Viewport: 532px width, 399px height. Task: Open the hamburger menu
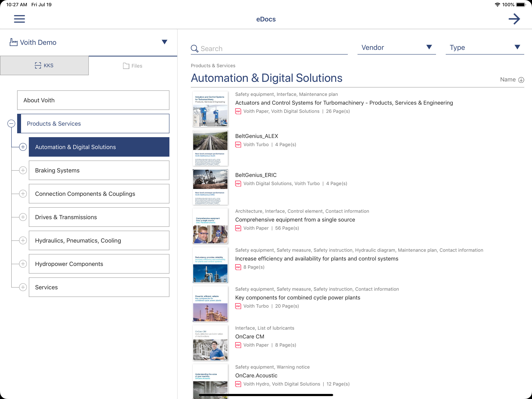pyautogui.click(x=19, y=19)
